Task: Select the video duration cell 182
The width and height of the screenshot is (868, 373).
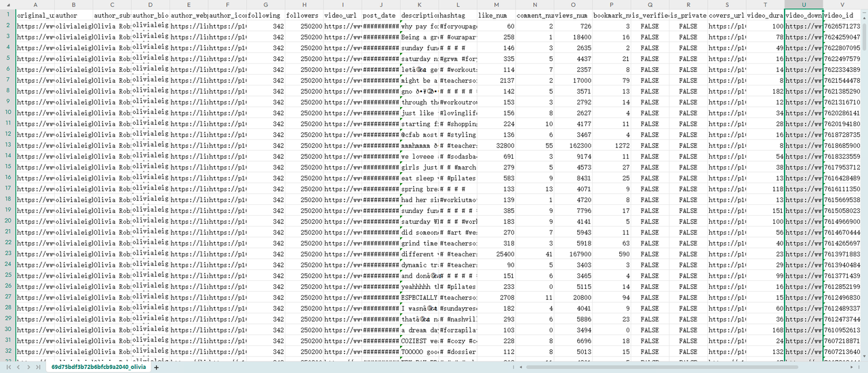Action: [x=765, y=91]
